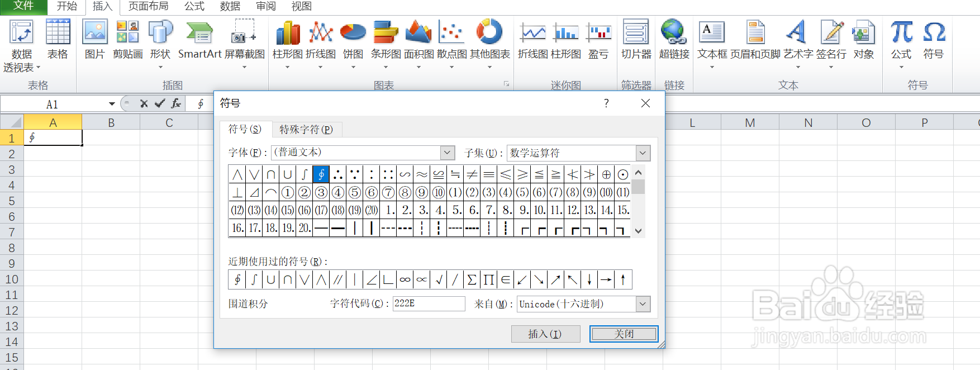Insert SmartArt graphic
980x370 pixels.
(x=199, y=40)
